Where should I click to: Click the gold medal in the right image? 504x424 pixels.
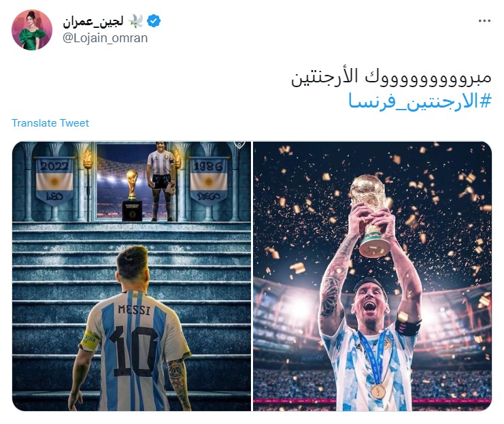tap(378, 391)
